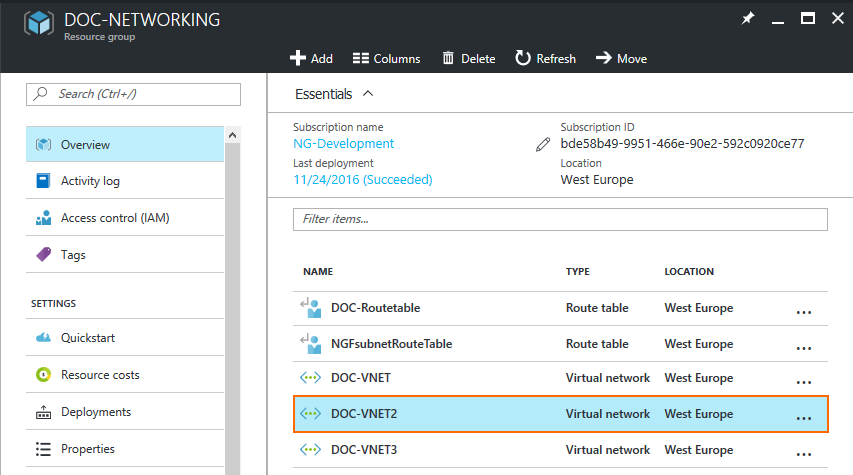
Task: Open the DOC-VNET3 virtual network
Action: click(364, 449)
